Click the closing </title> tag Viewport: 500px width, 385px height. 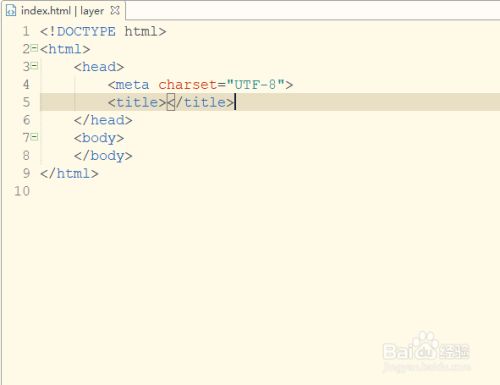tap(201, 102)
